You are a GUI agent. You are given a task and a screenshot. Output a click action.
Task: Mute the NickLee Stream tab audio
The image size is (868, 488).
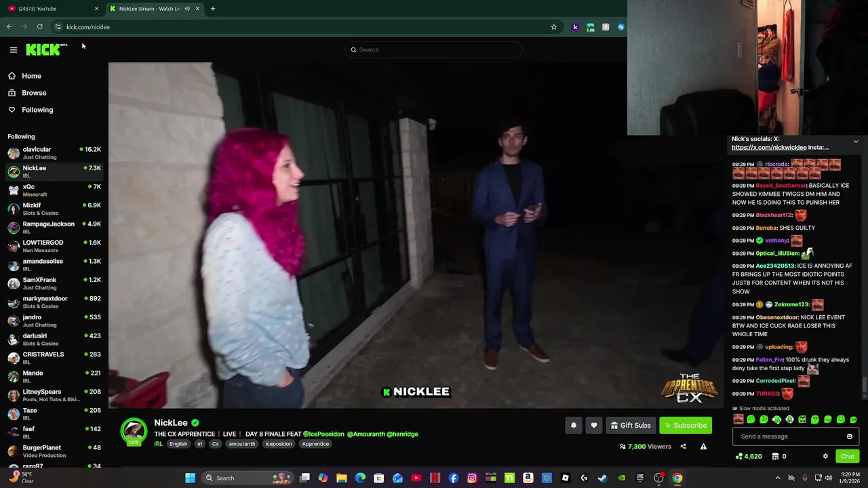187,8
